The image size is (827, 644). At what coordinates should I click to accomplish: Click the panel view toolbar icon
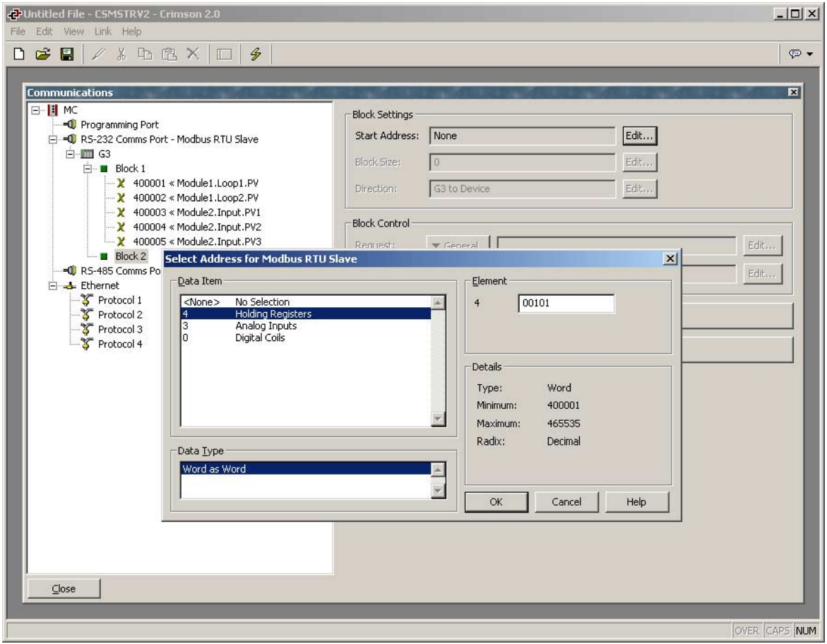coord(224,54)
